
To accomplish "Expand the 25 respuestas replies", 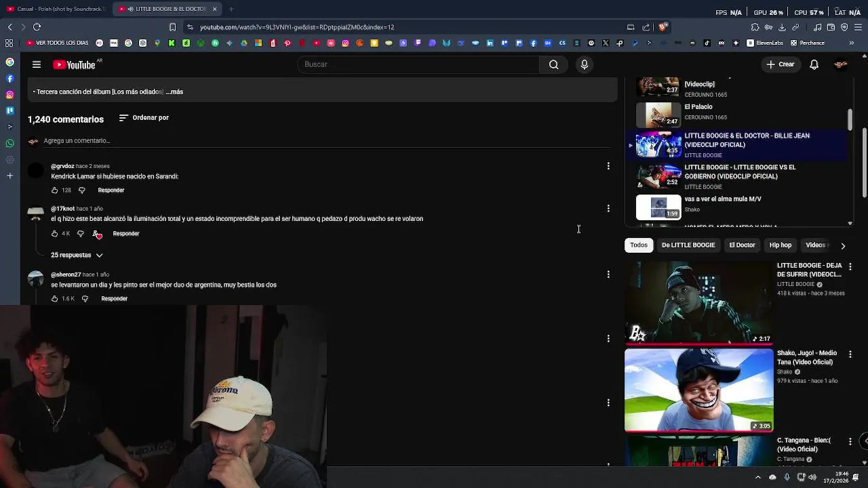I will tap(77, 256).
